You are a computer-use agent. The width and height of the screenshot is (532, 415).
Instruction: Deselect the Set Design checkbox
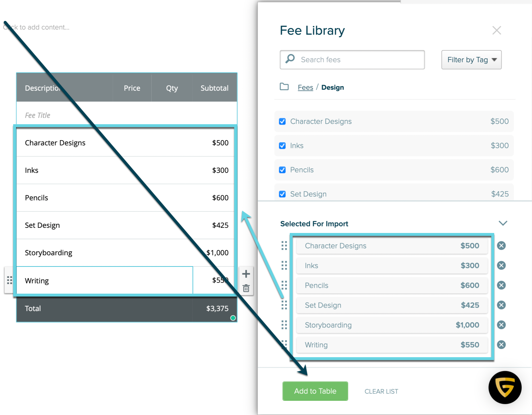click(282, 194)
